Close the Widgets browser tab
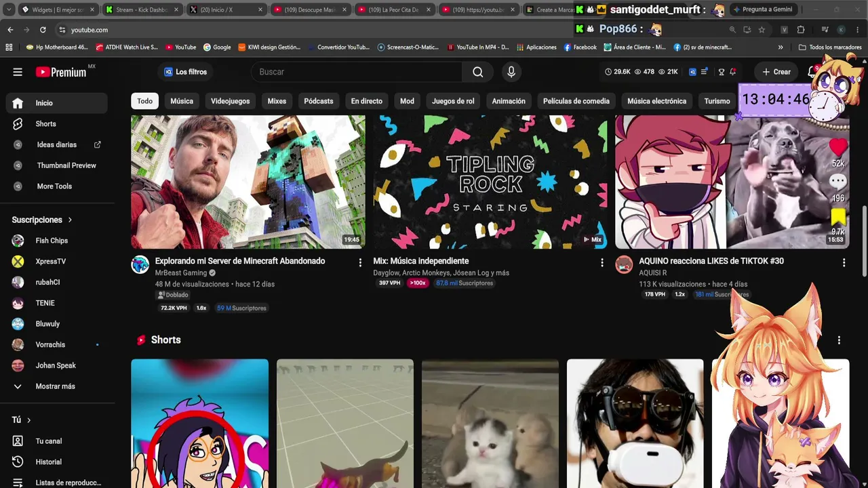Image resolution: width=868 pixels, height=488 pixels. click(91, 10)
